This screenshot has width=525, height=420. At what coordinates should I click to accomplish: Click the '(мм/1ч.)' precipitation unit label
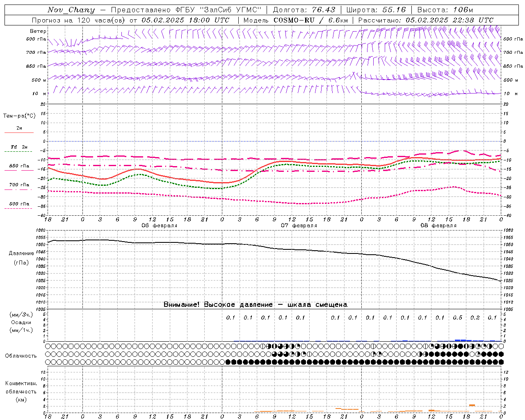point(21,330)
